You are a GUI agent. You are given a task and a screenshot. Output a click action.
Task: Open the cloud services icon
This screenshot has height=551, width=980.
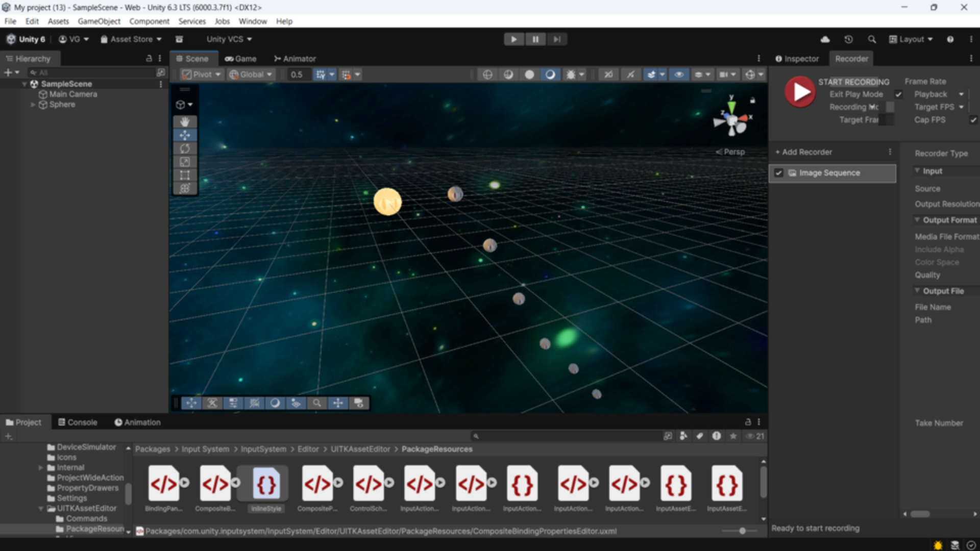point(825,39)
